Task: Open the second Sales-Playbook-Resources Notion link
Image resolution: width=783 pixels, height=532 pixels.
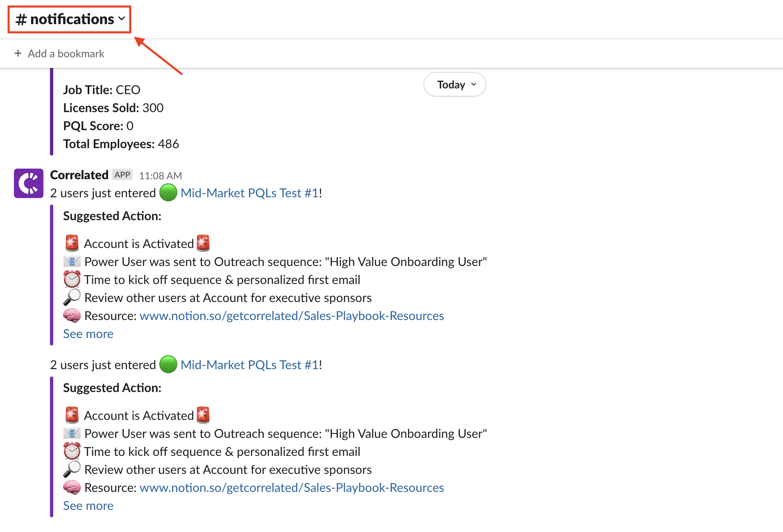Action: [x=292, y=487]
